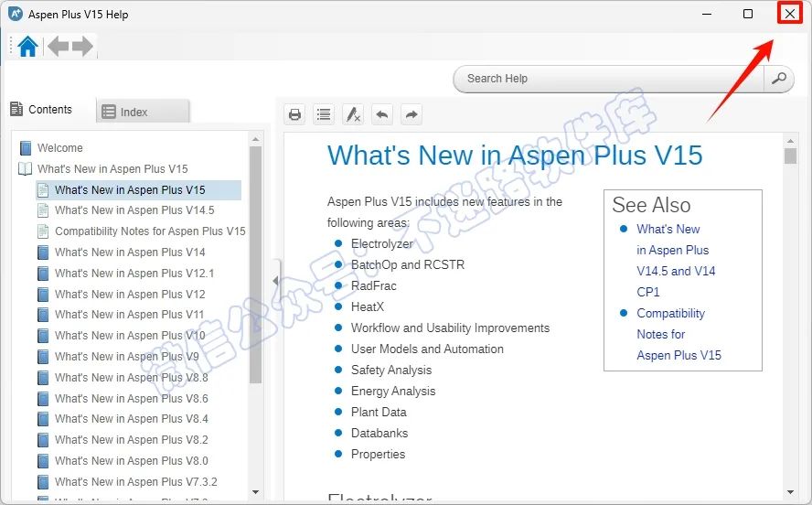Expand the book icon for What's New in Aspen Plus V14

coord(43,252)
